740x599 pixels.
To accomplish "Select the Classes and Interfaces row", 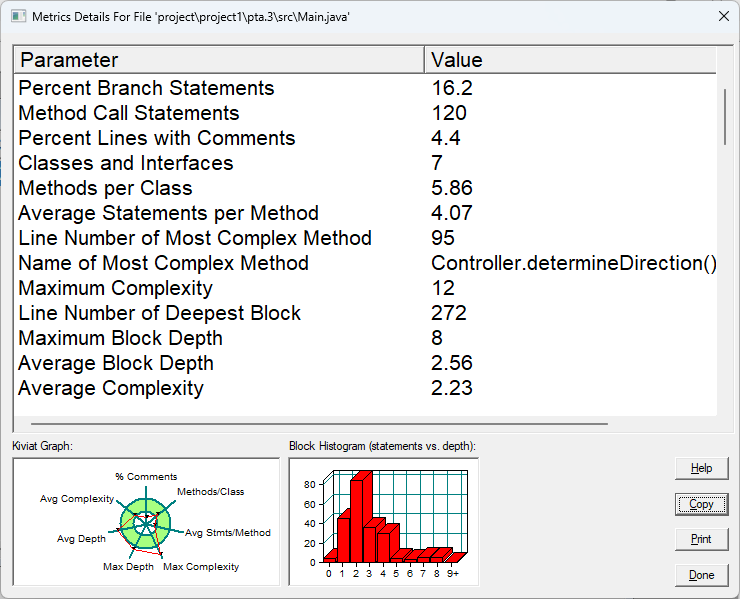I will point(365,163).
